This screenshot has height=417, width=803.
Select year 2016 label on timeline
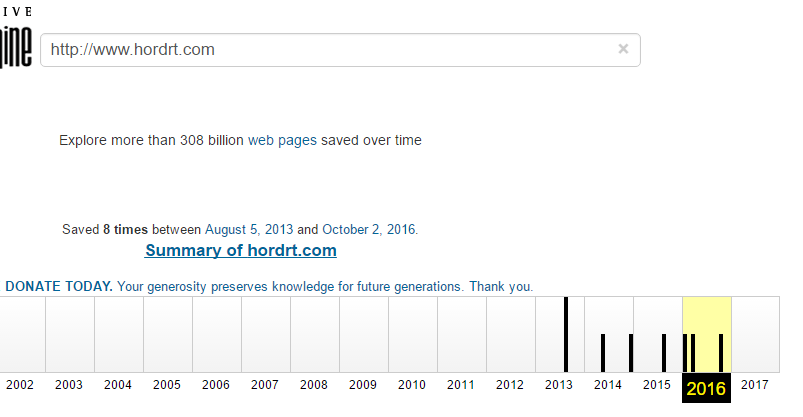[x=706, y=388]
